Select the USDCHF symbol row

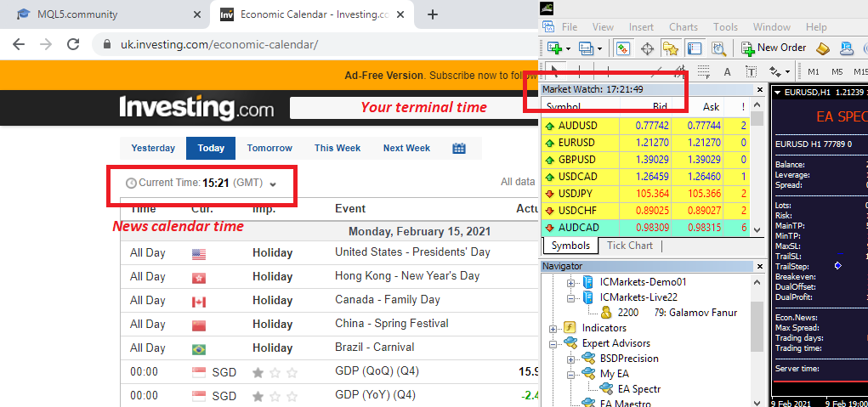pyautogui.click(x=645, y=212)
